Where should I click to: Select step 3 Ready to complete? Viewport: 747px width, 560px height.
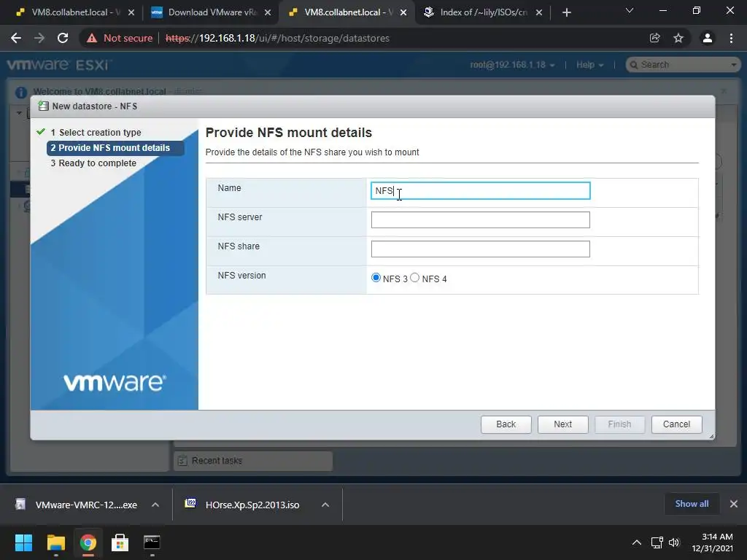point(93,163)
